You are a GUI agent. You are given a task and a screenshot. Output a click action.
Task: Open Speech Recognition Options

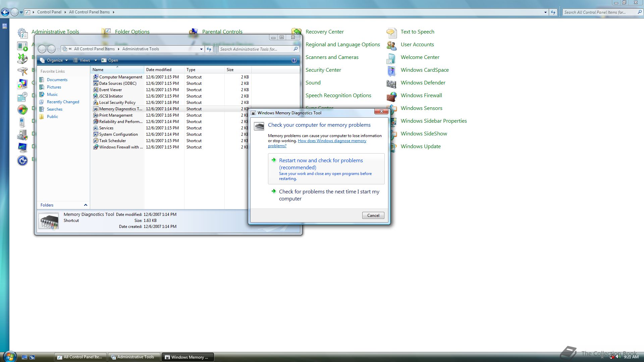(338, 96)
